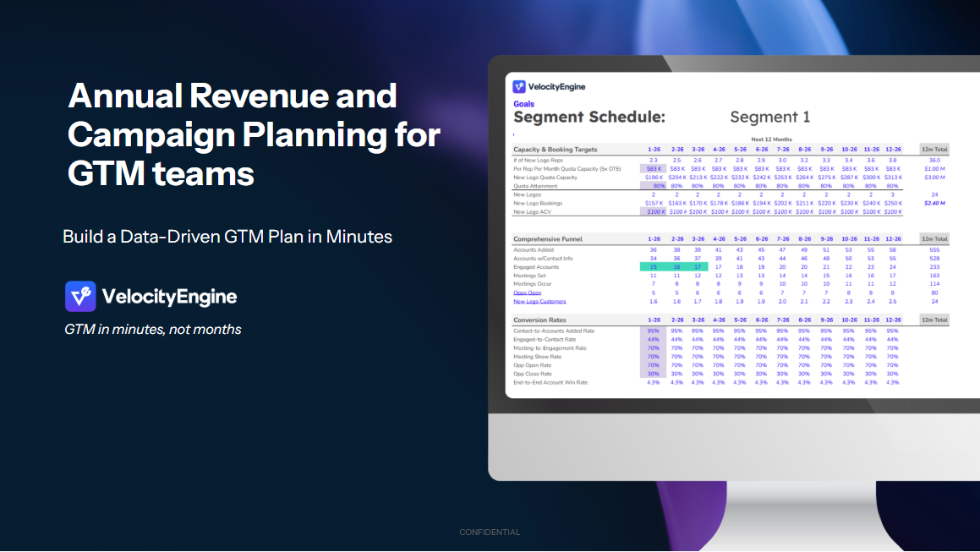Click the Annual Revenue and Campaign Planning headline
The height and width of the screenshot is (552, 980).
click(x=254, y=134)
